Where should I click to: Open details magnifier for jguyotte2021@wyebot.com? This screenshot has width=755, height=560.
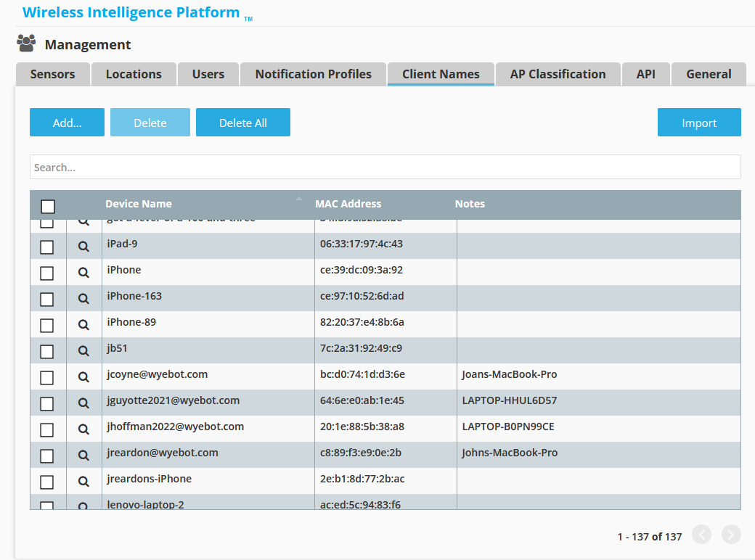point(83,403)
